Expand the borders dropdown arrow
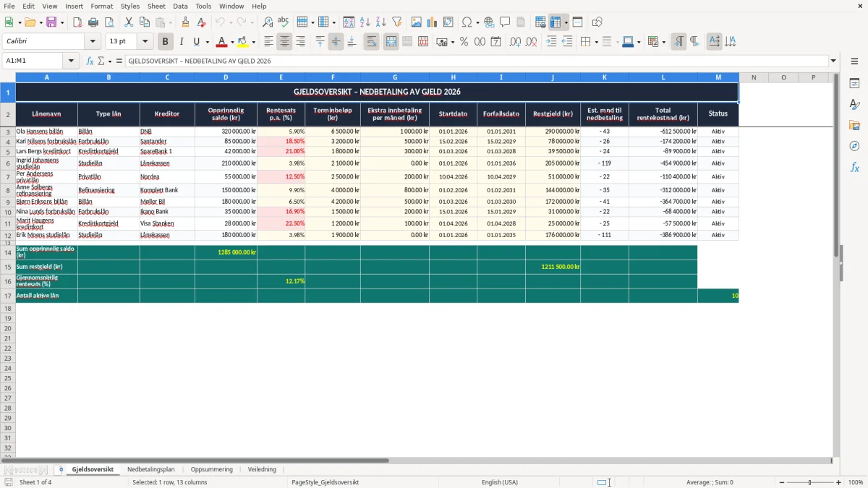The width and height of the screenshot is (868, 488). point(596,42)
